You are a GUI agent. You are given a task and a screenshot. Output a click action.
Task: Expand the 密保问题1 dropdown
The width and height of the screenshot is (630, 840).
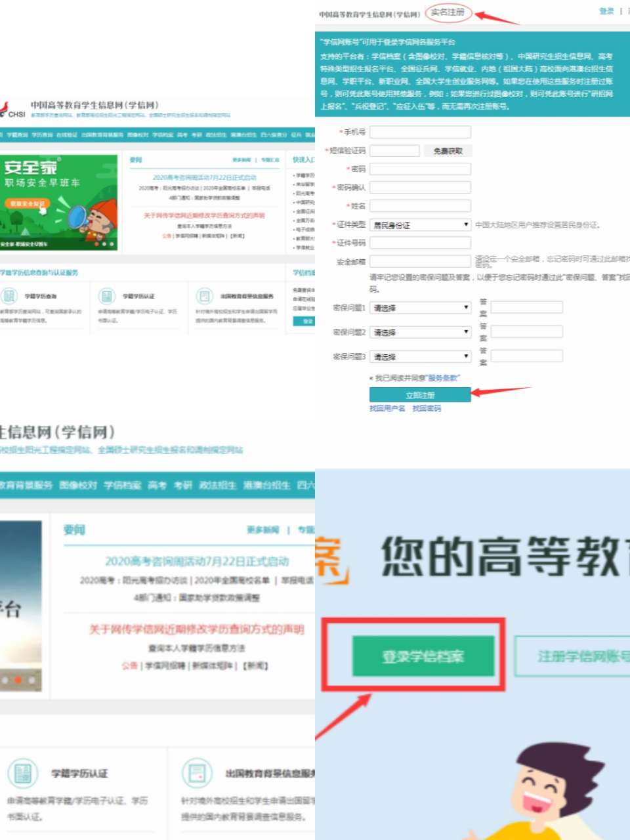pyautogui.click(x=420, y=308)
